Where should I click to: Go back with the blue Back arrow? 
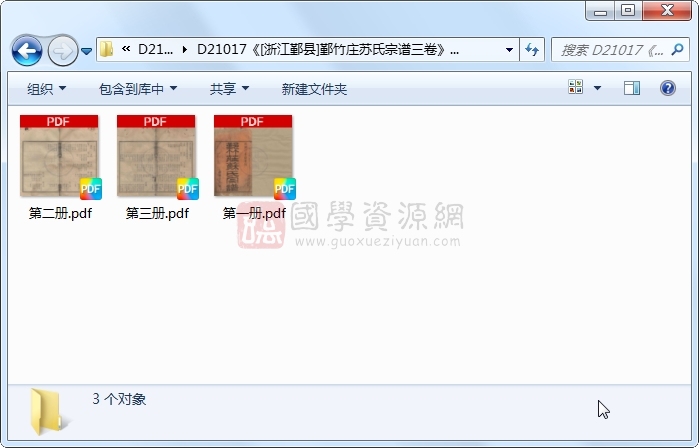[x=27, y=51]
